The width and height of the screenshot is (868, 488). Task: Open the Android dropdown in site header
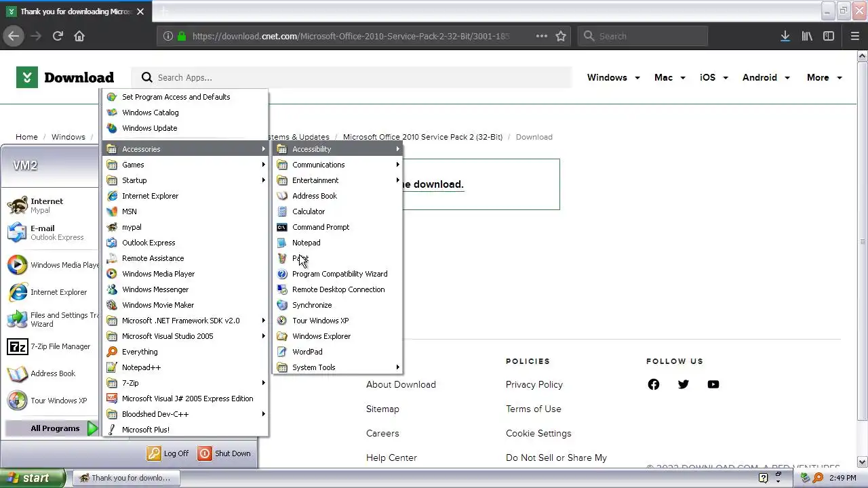(766, 77)
